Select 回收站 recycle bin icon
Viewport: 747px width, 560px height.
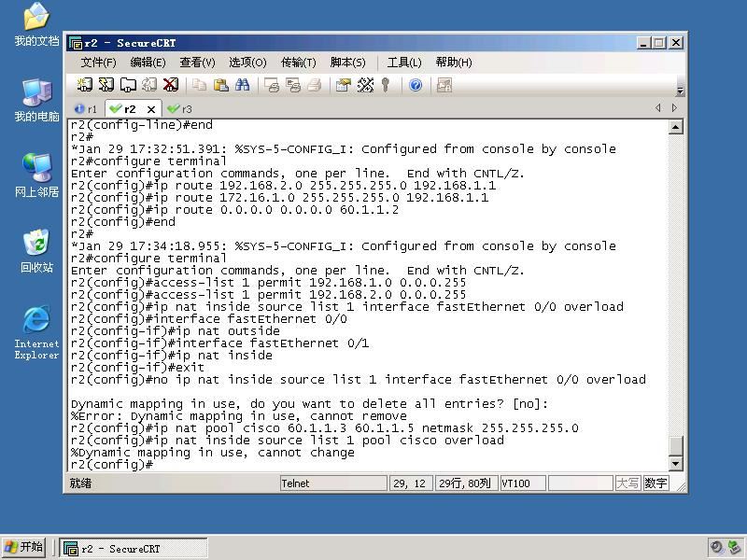coord(36,250)
